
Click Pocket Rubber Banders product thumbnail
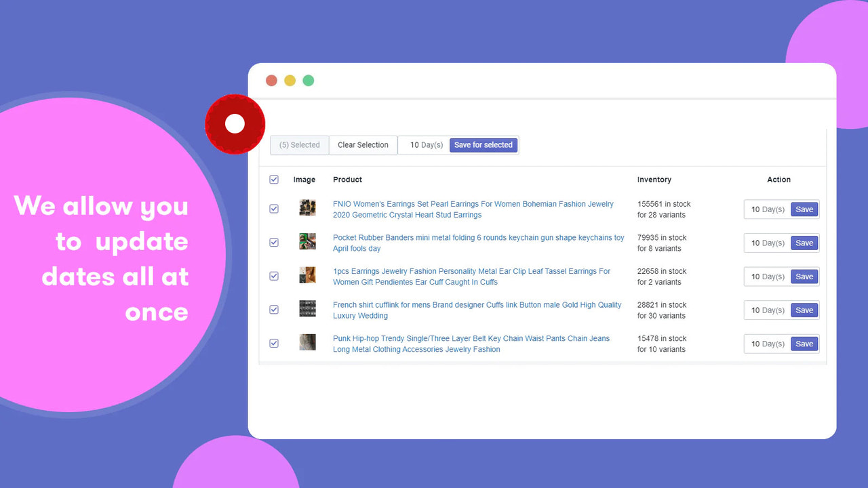pos(307,241)
